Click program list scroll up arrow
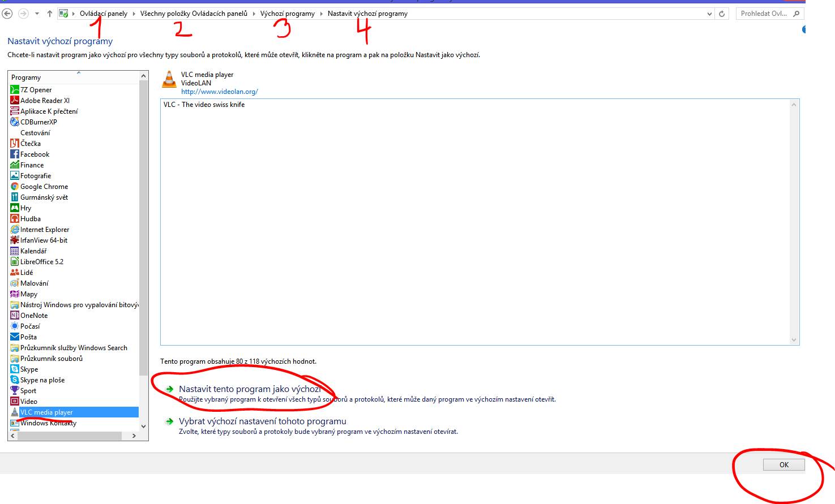 click(143, 76)
